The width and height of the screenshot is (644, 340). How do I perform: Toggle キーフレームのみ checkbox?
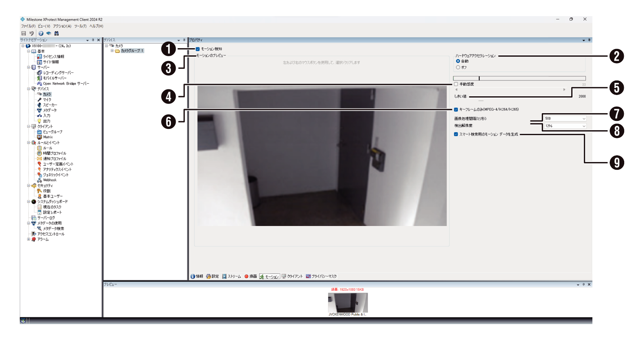coord(456,110)
